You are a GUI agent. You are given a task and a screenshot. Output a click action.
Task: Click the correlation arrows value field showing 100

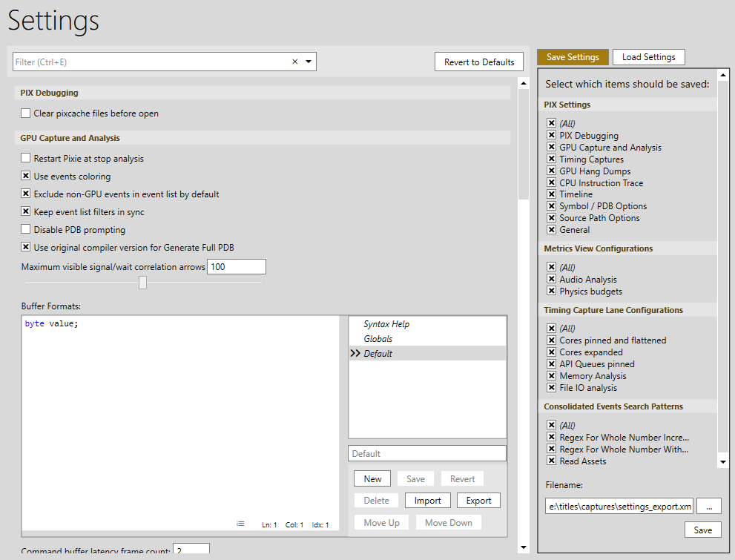click(237, 266)
